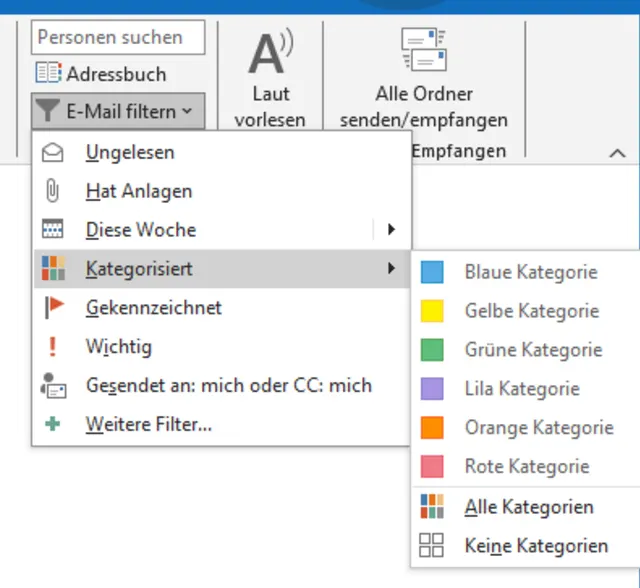The image size is (640, 588).
Task: Click the Gekennzeichnet red flag icon
Action: 54,308
